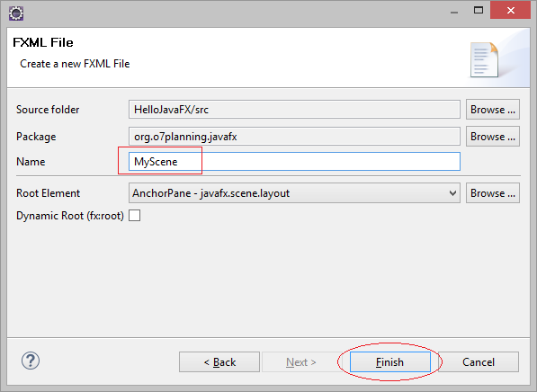
Task: Browse for the Source folder
Action: tap(493, 110)
